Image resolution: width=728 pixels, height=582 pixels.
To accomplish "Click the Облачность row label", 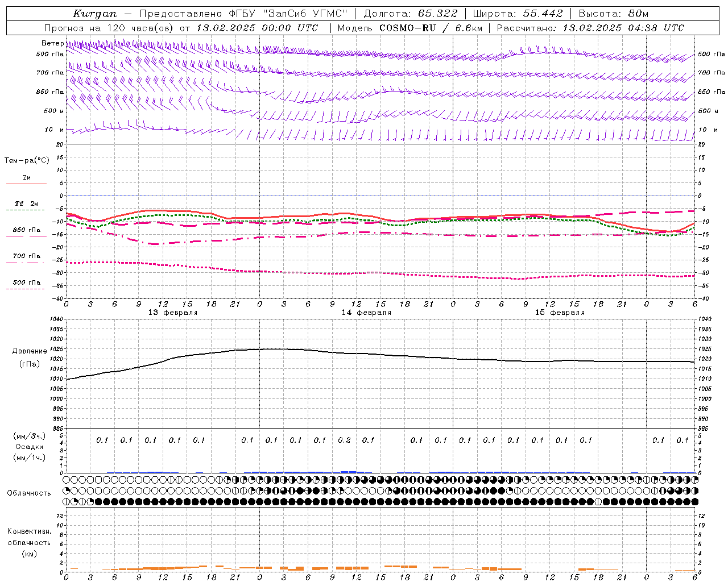I will pos(29,493).
